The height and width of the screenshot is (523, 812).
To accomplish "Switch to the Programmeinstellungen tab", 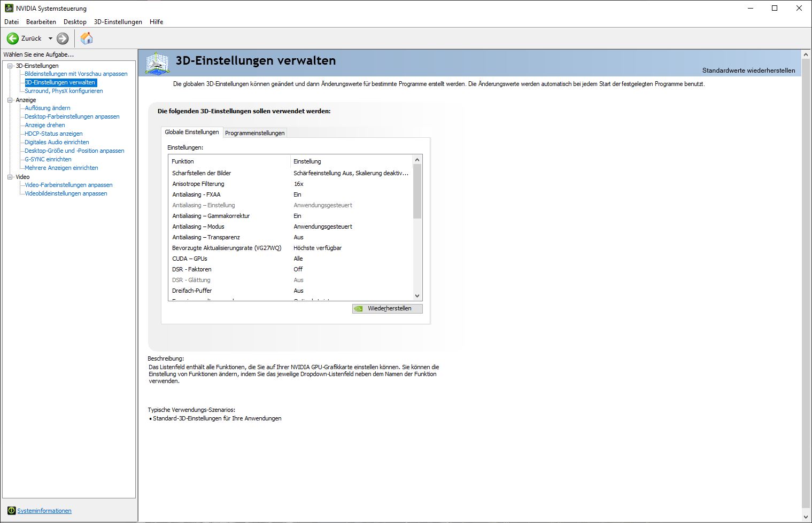I will coord(254,133).
